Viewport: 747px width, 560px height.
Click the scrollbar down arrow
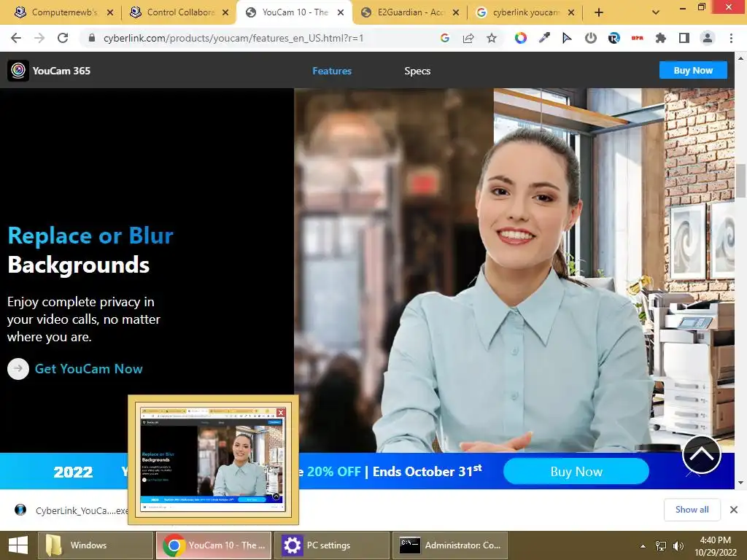[740, 483]
